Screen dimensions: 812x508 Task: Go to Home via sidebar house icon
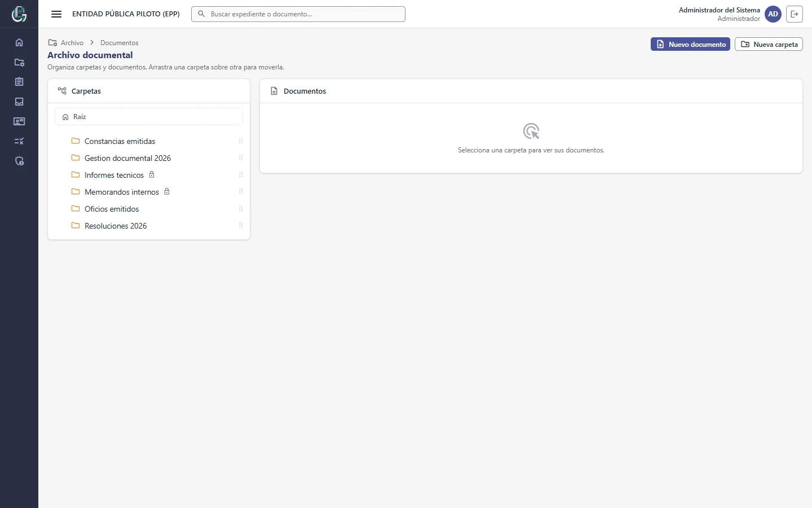point(19,42)
